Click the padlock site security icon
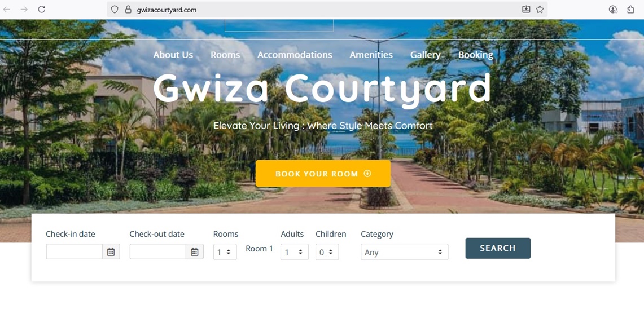Image resolution: width=644 pixels, height=318 pixels. click(128, 10)
